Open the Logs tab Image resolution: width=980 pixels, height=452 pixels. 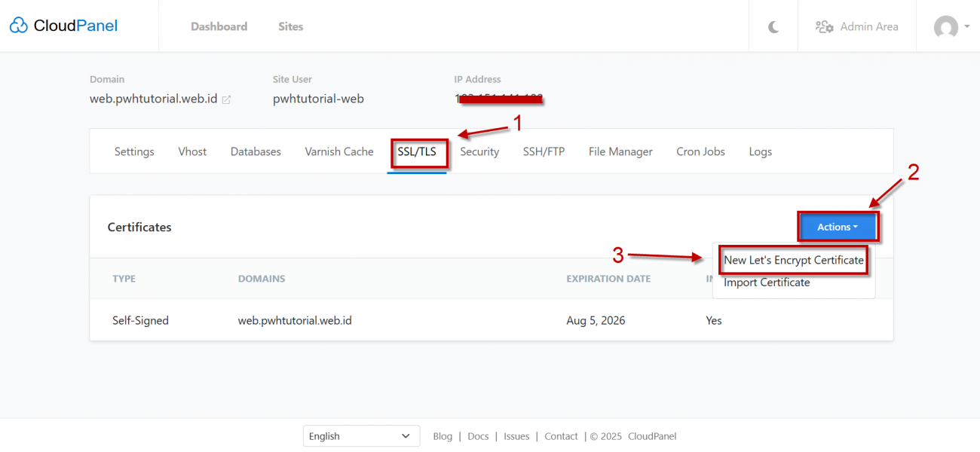(x=760, y=151)
